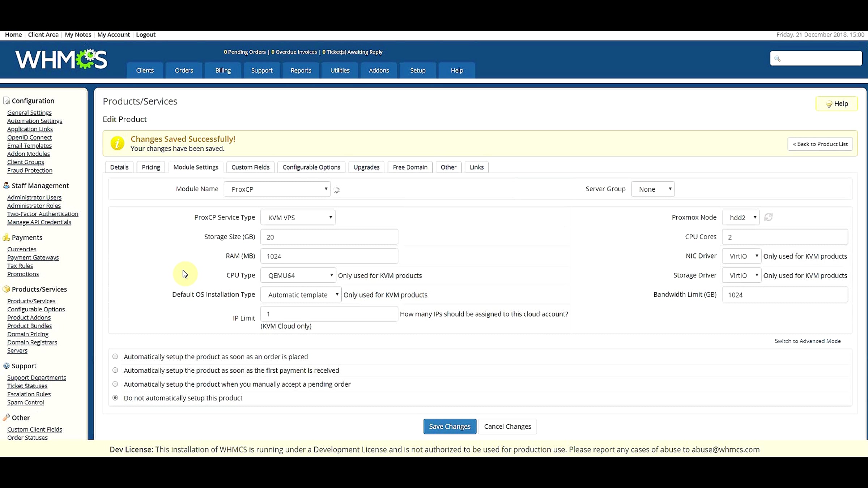Open the Storage Driver dropdown
868x488 pixels.
pos(742,275)
